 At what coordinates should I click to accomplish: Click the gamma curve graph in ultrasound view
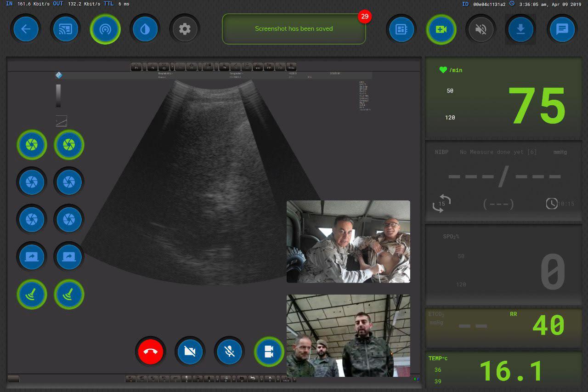click(61, 121)
